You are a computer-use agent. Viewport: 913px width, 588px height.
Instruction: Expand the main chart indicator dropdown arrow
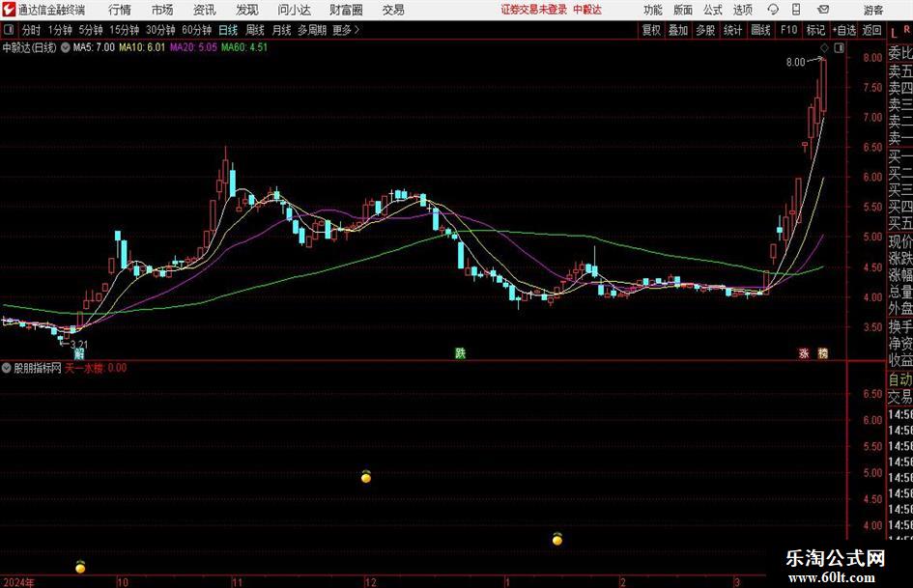[x=66, y=47]
